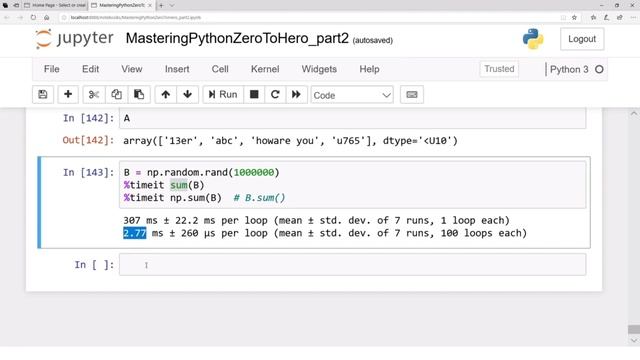Move selected cell down arrow

187,95
